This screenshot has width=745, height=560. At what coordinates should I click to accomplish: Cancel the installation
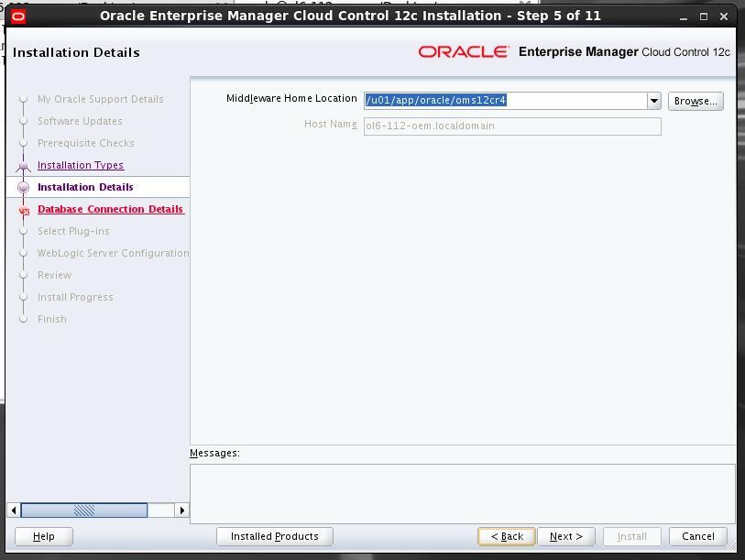[x=698, y=536]
